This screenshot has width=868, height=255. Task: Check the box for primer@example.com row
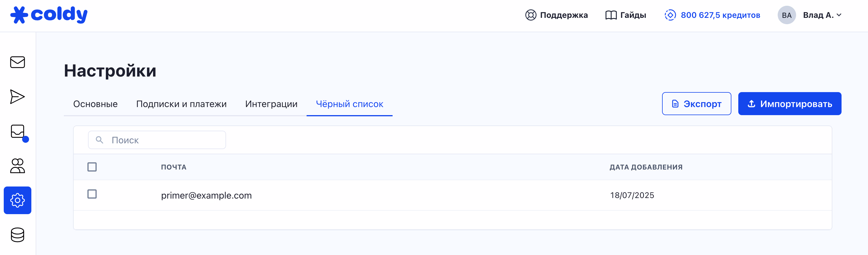pos(92,194)
